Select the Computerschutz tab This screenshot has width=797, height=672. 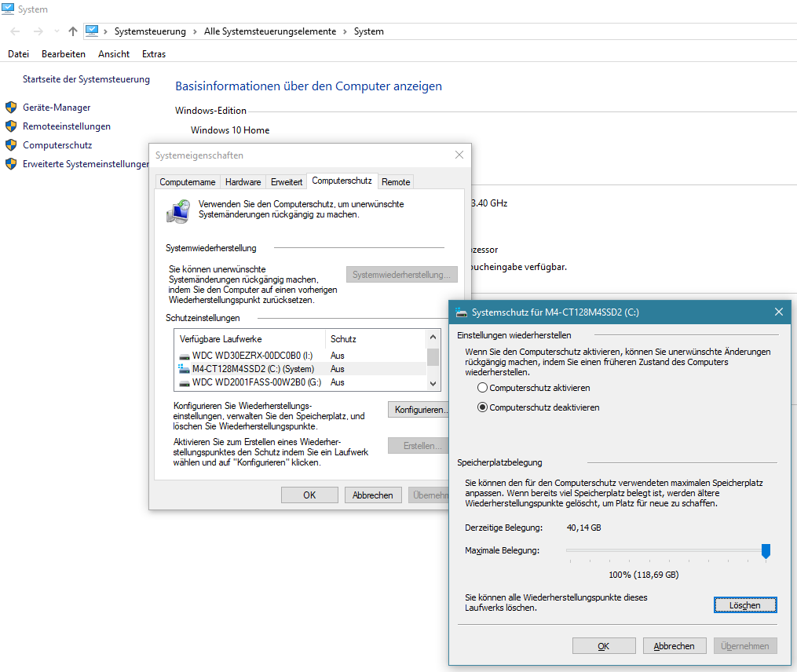pos(342,181)
